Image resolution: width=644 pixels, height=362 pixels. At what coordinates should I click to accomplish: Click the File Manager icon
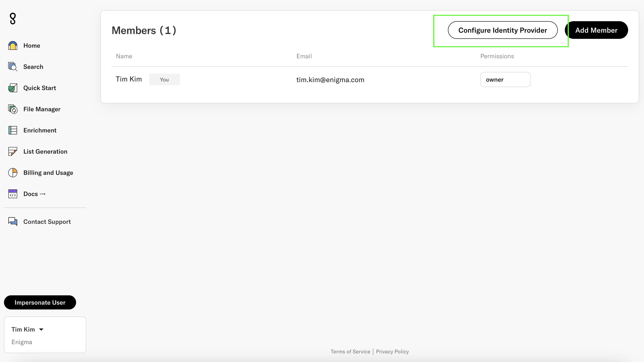pyautogui.click(x=13, y=109)
